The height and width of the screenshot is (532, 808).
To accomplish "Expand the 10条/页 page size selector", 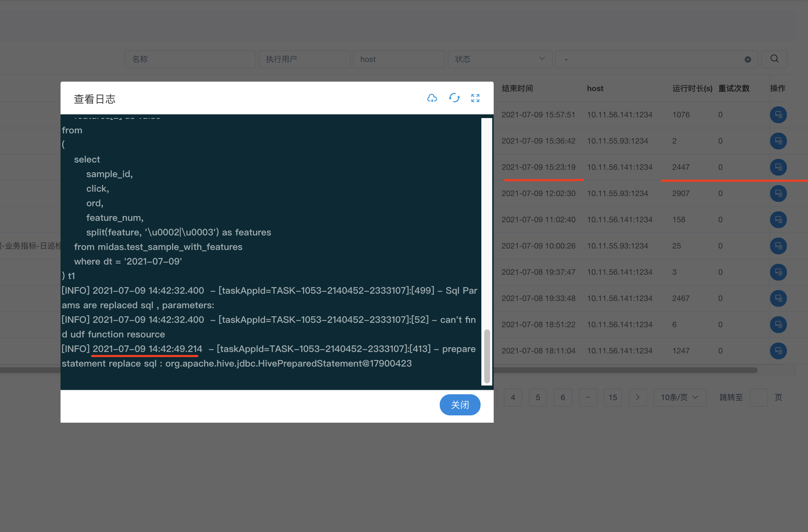I will 679,397.
